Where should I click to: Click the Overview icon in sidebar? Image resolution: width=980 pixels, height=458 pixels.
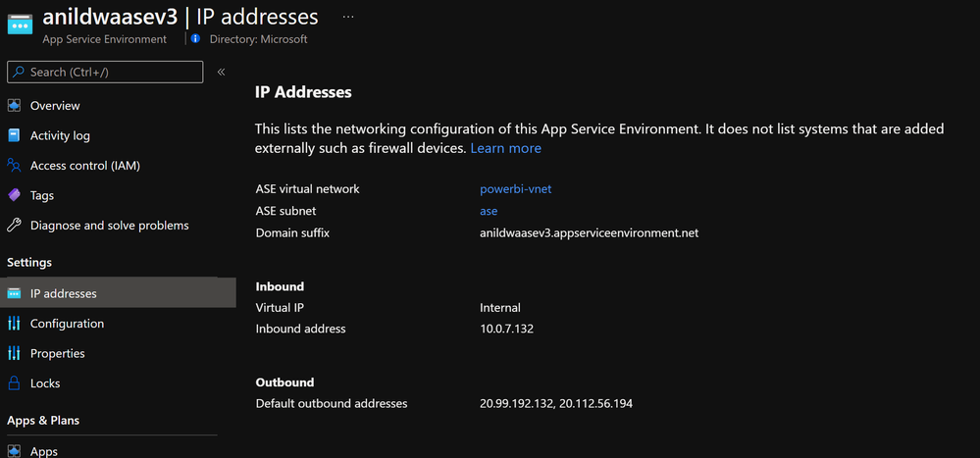(x=14, y=106)
